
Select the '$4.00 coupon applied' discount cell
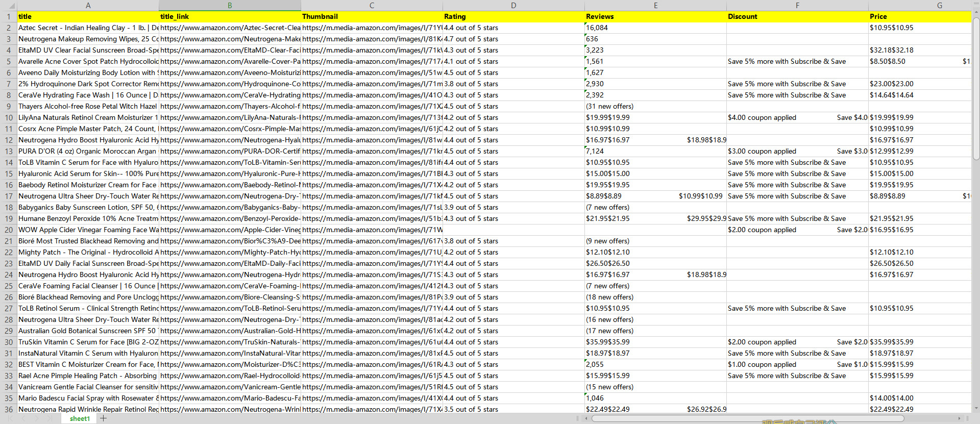797,117
